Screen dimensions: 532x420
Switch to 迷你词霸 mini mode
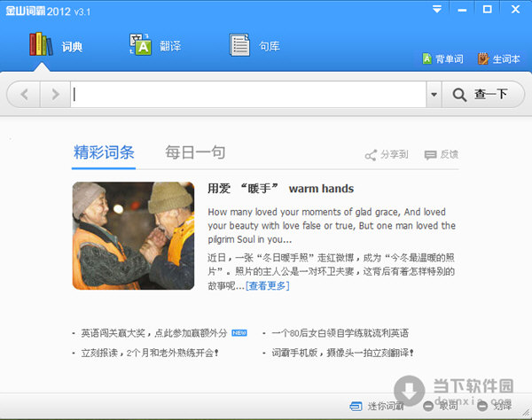pos(377,406)
